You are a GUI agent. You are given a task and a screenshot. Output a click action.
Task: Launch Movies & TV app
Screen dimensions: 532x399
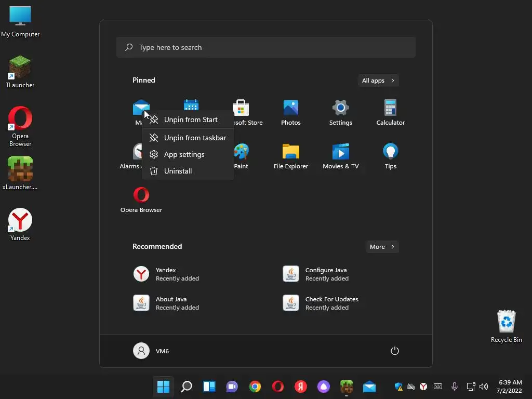[341, 156]
